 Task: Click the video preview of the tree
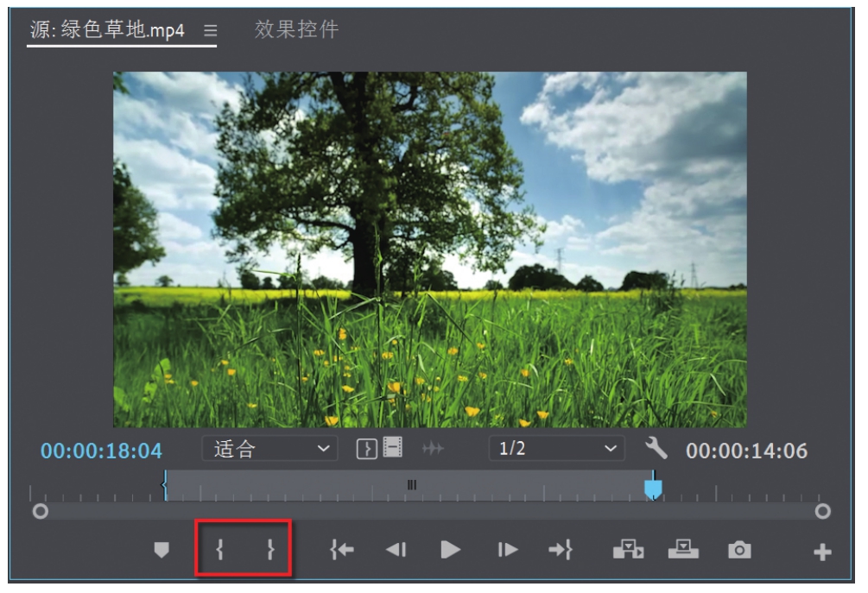click(429, 249)
